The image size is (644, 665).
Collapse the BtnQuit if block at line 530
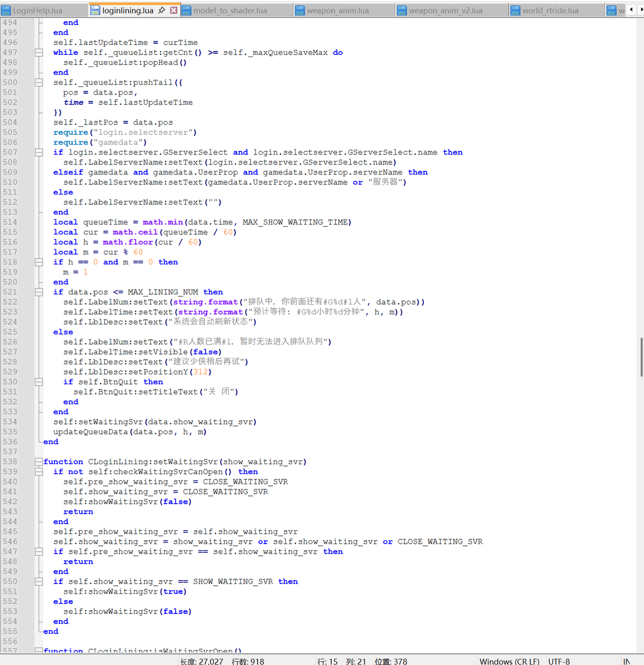[x=39, y=382]
